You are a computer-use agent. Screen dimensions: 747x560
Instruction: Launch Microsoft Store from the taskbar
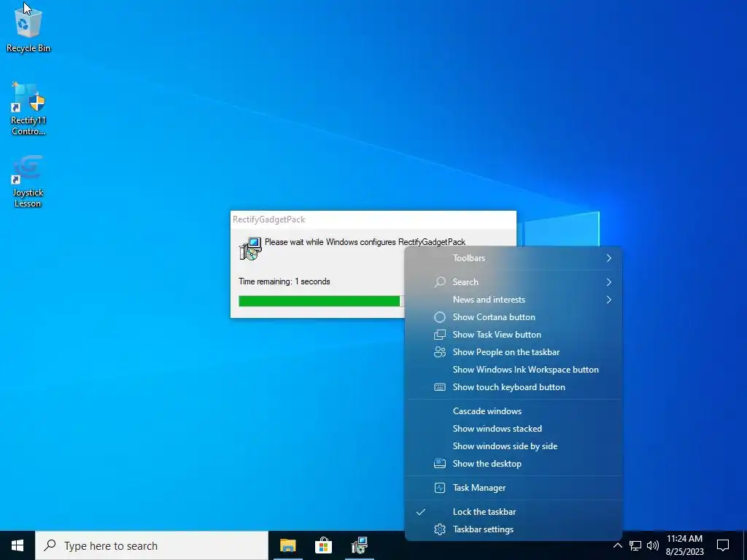click(x=323, y=545)
